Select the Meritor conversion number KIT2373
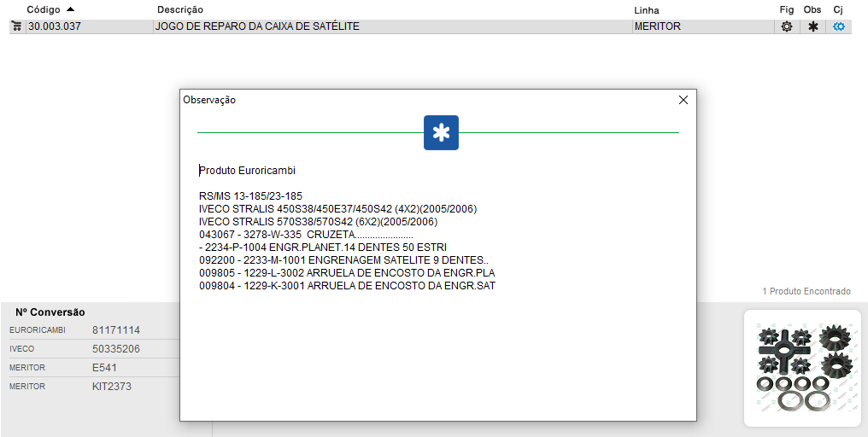This screenshot has width=868, height=437. point(112,387)
